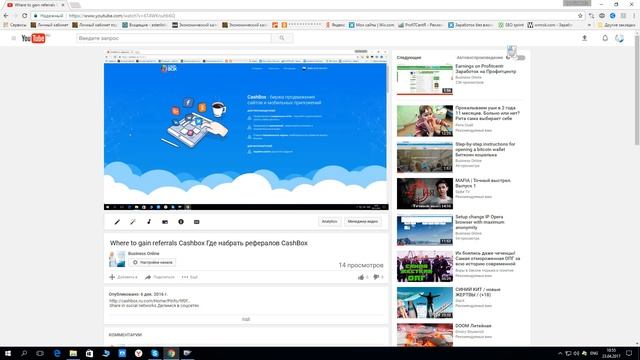Open the ОПГ video thumbnail
This screenshot has height=360, width=640.
point(424,266)
